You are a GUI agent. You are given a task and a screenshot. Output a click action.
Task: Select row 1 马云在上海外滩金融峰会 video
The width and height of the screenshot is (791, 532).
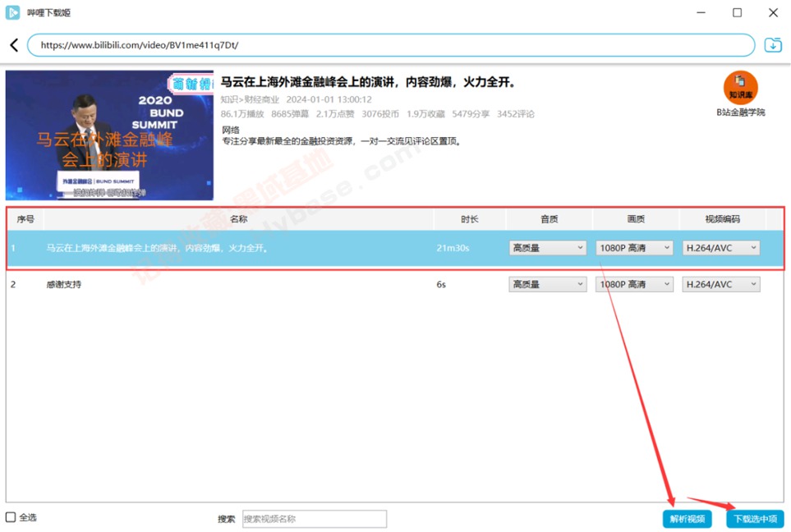pyautogui.click(x=395, y=248)
